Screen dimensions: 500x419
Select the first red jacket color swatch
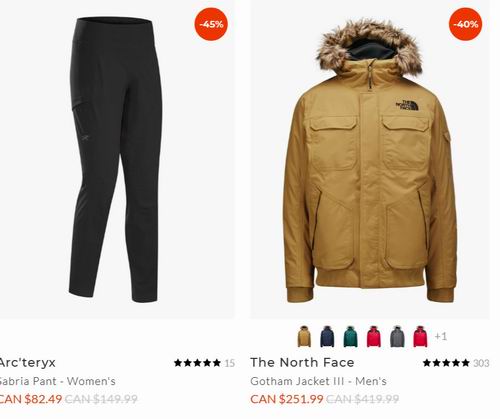374,336
